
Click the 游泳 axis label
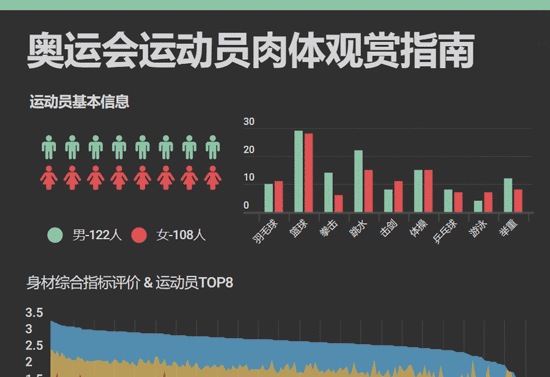478,228
